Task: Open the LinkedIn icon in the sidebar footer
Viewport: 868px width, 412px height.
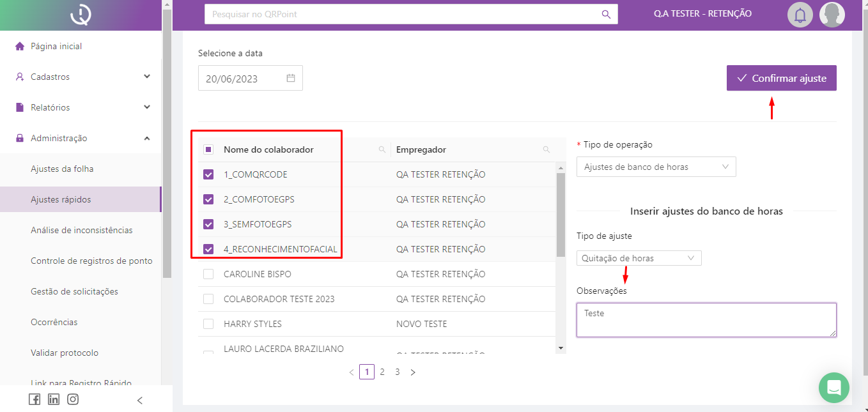Action: tap(54, 399)
